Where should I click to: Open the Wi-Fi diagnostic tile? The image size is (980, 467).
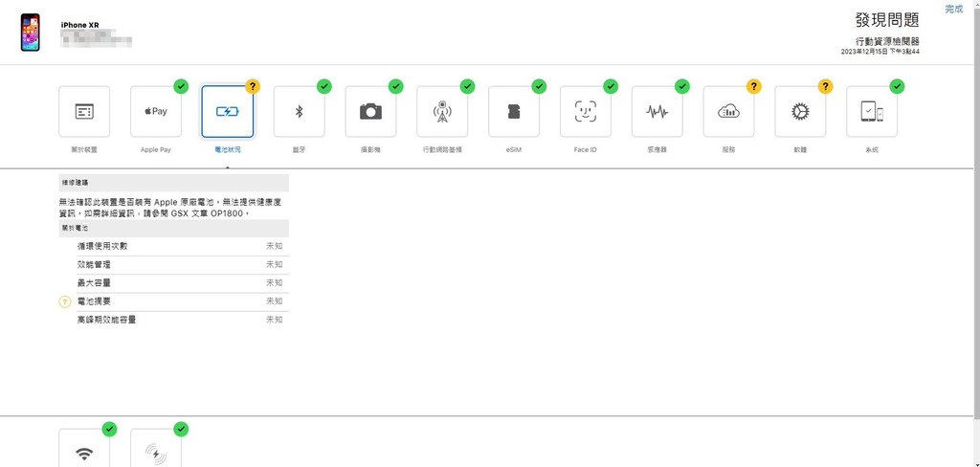(x=84, y=448)
